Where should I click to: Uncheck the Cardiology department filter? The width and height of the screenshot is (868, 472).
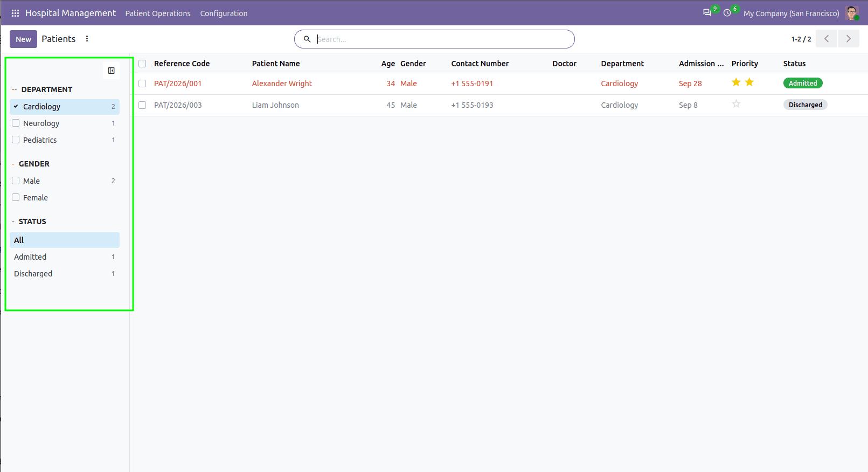click(x=16, y=107)
